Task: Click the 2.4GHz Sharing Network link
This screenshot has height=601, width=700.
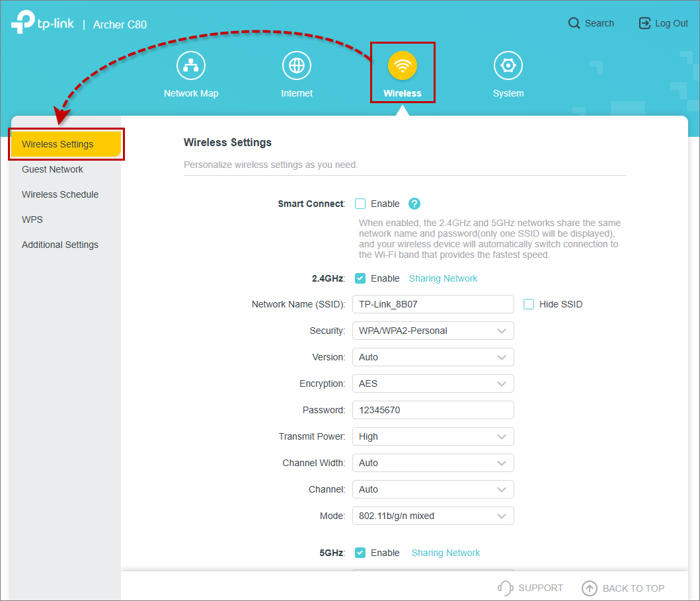Action: coord(443,278)
